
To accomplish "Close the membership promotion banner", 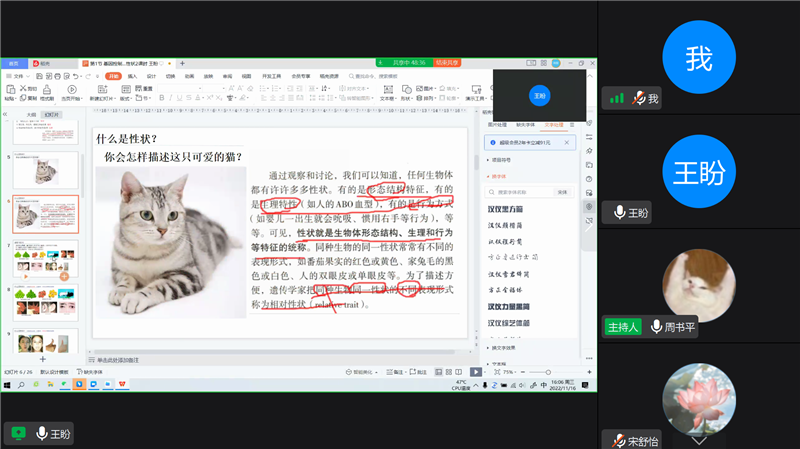I will coord(566,142).
